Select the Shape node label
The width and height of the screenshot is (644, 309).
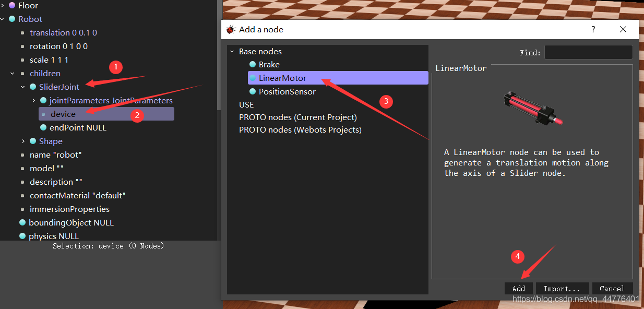tap(51, 141)
